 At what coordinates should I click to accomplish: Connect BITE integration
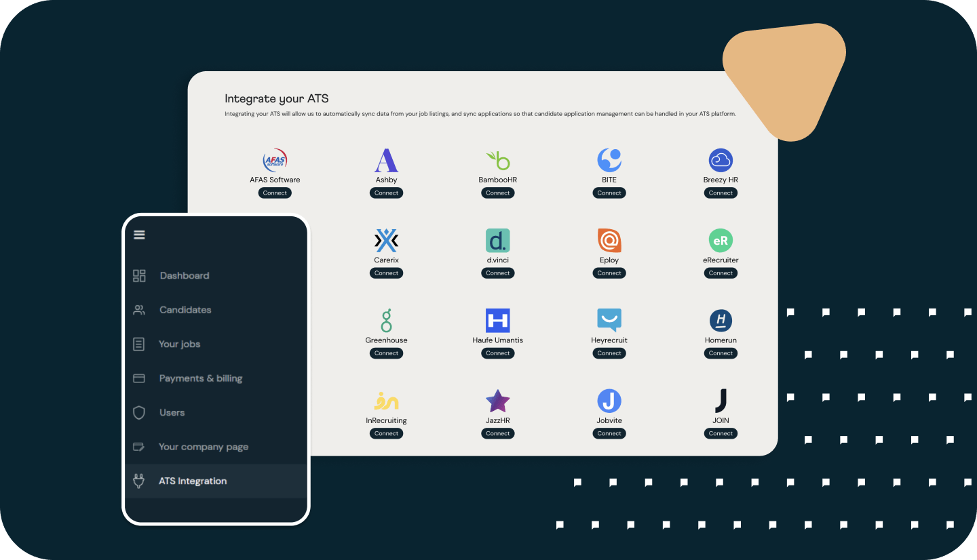pos(609,193)
